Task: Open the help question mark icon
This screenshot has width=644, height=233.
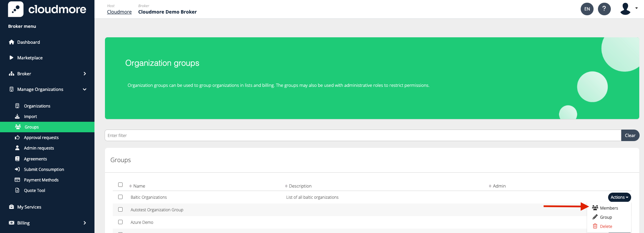Action: (604, 9)
